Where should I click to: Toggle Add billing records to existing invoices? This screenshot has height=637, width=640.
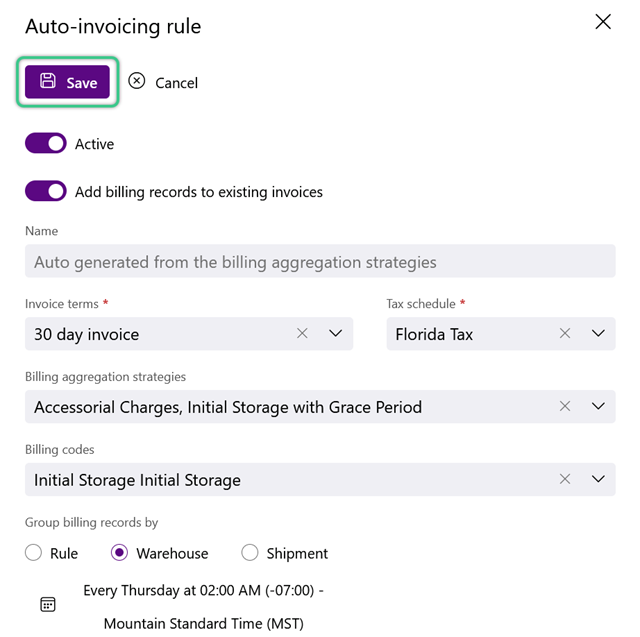[46, 191]
